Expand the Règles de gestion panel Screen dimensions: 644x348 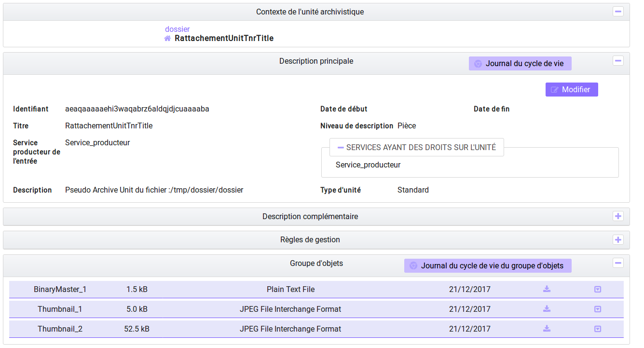pos(618,239)
